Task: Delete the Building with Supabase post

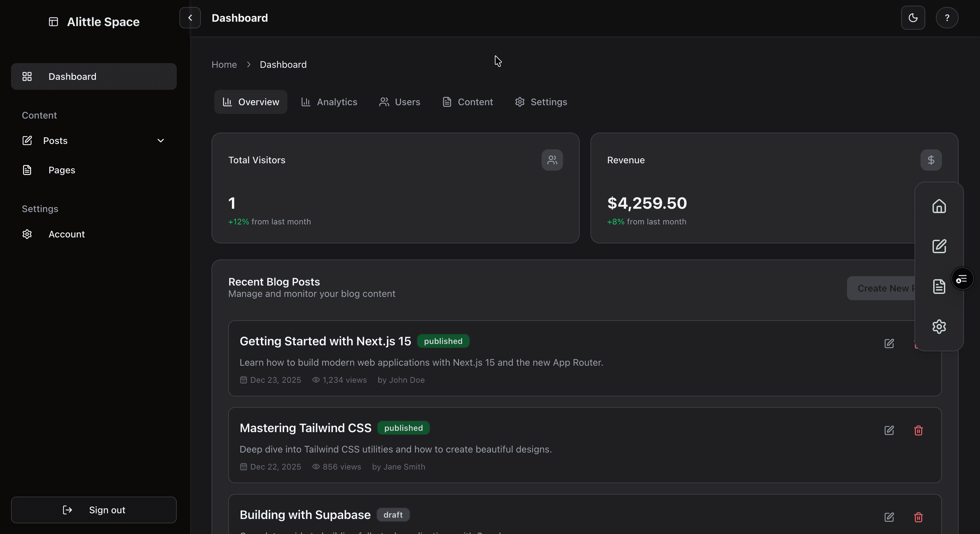Action: click(919, 517)
